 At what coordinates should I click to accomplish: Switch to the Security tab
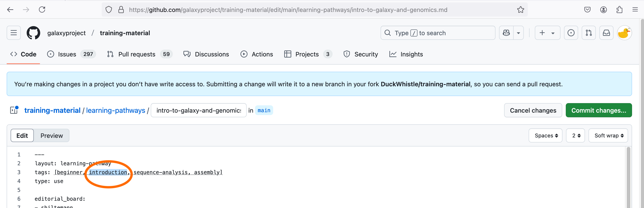pyautogui.click(x=360, y=54)
